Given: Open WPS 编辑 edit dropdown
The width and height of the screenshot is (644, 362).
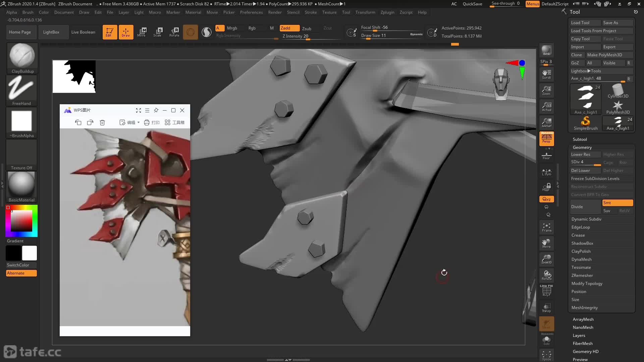Looking at the screenshot, I should click(x=129, y=122).
